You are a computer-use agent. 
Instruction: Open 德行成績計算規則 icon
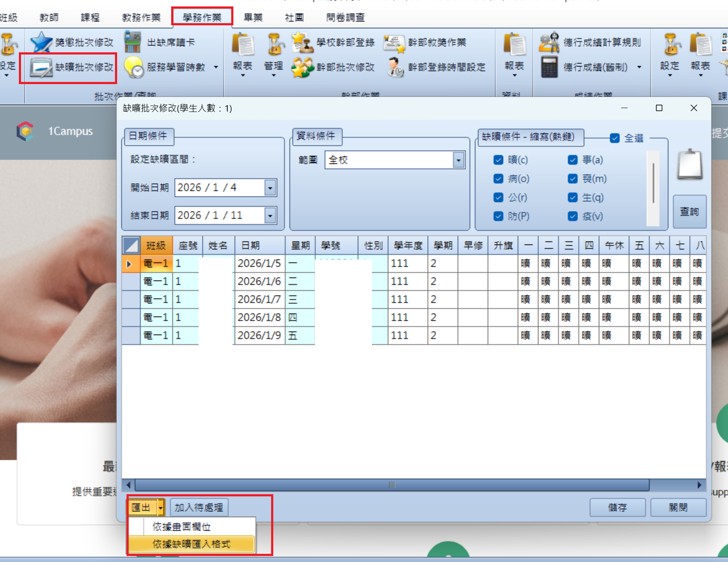tap(550, 42)
